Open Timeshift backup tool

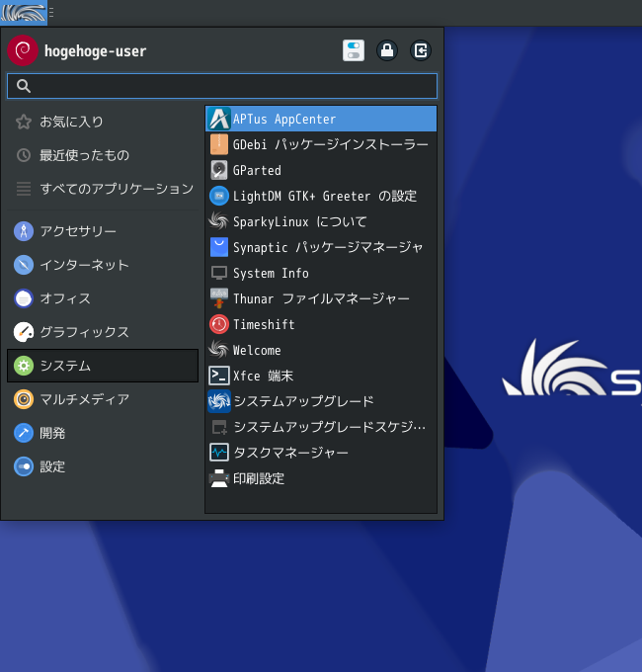[321, 324]
